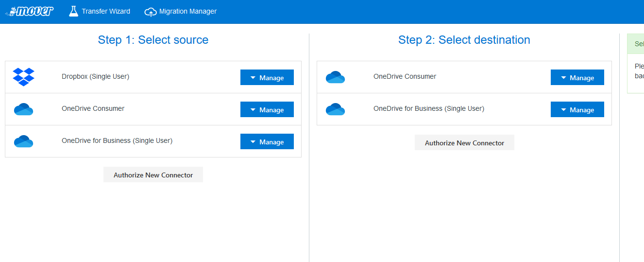
Task: Open Manage dropdown for destination OneDrive Consumer
Action: 577,77
